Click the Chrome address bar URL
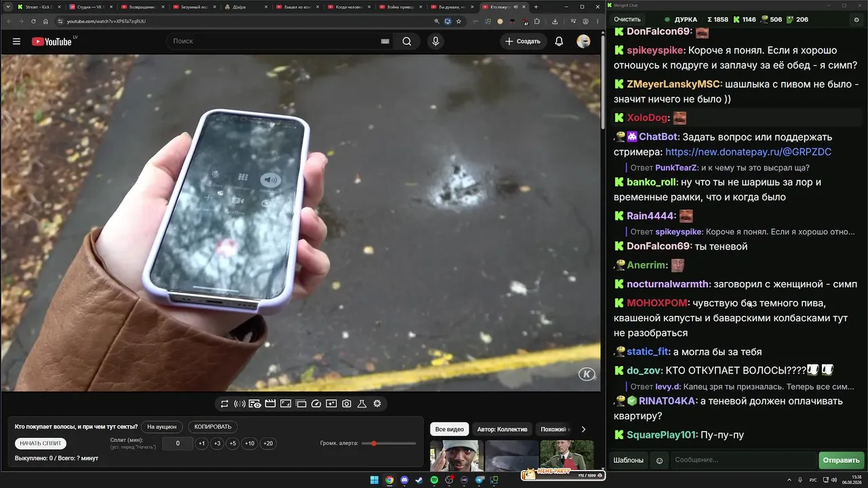Viewport: 868px width, 488px height. (106, 21)
